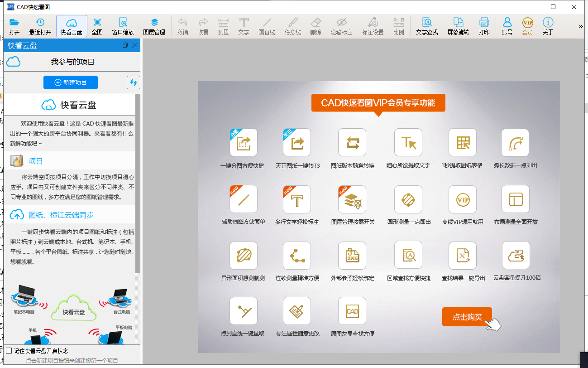
Task: Click the 圆形测量一点即出 feature icon
Action: (x=408, y=199)
